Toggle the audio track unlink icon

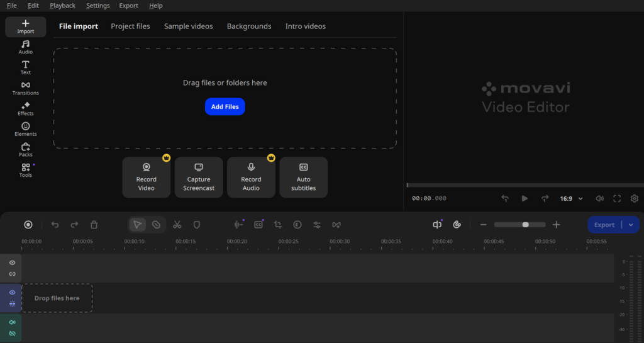[13, 334]
